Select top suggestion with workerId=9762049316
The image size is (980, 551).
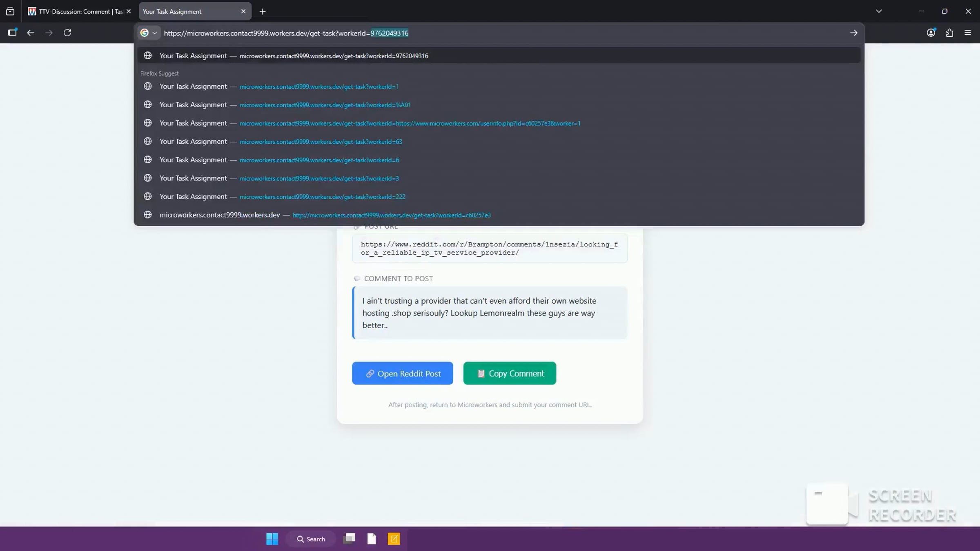click(x=499, y=56)
